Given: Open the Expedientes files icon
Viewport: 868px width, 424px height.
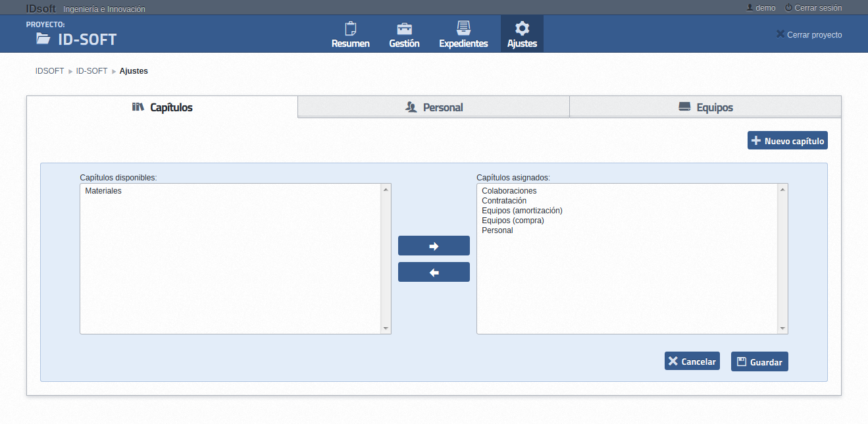Looking at the screenshot, I should click(x=463, y=28).
